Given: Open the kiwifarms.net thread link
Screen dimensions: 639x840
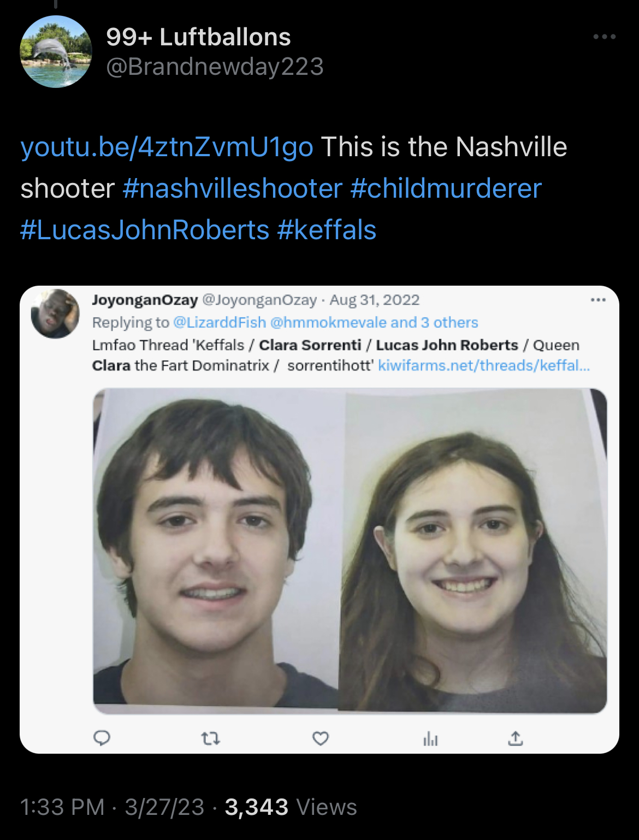Looking at the screenshot, I should 484,365.
